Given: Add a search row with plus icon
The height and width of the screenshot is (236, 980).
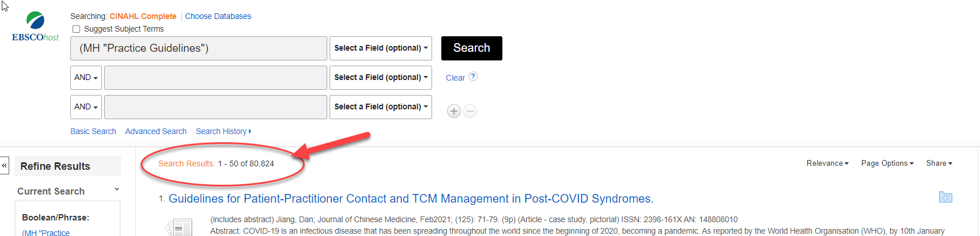Looking at the screenshot, I should pos(454,111).
